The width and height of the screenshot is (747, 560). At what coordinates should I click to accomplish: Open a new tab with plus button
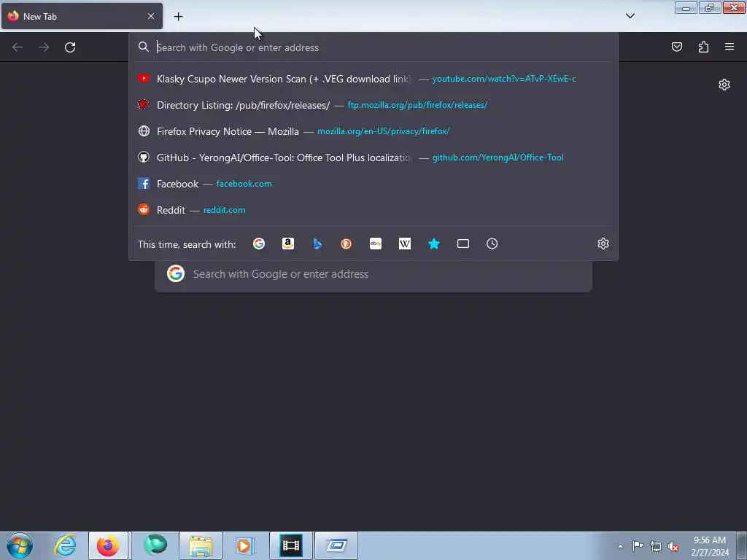(178, 16)
